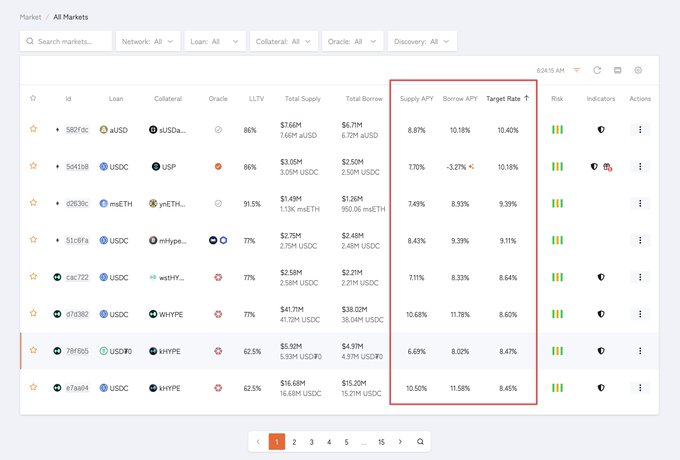Image resolution: width=680 pixels, height=460 pixels.
Task: Click the oracle icon in 5d41b8 row
Action: click(x=218, y=166)
